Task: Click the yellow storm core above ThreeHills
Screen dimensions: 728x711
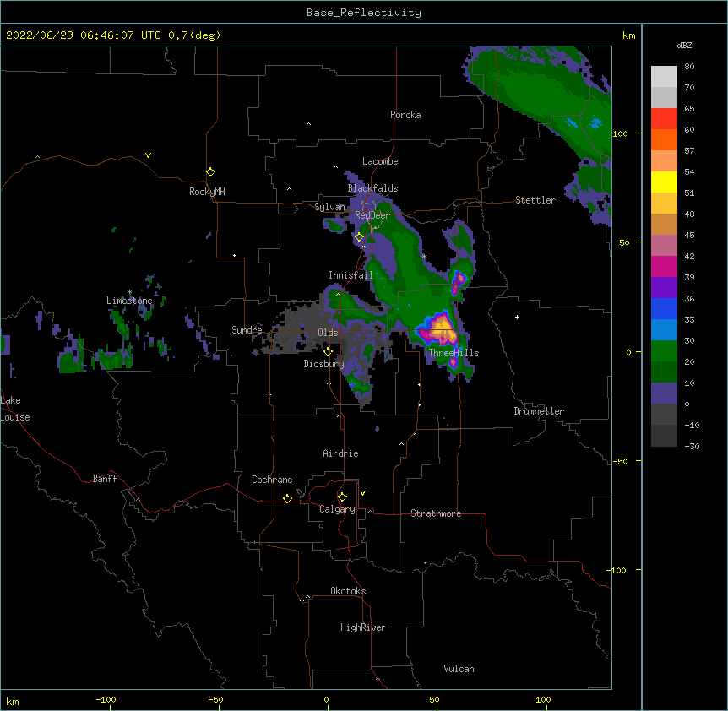Action: pos(442,328)
